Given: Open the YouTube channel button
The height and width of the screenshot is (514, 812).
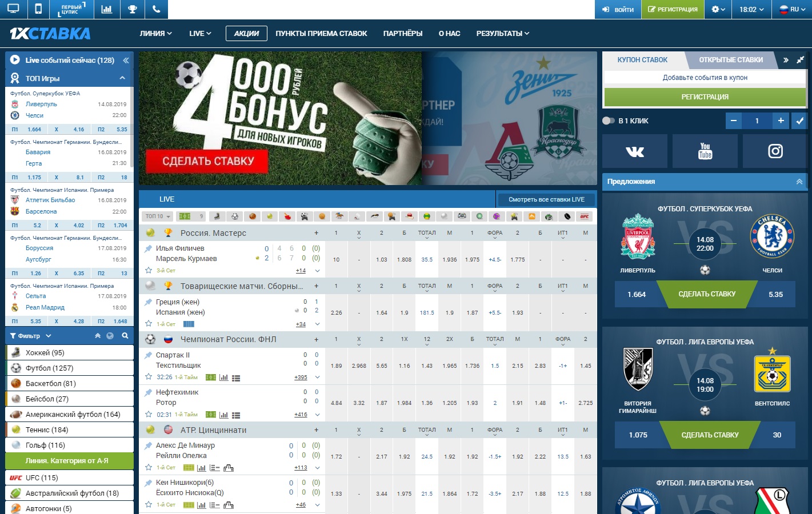Looking at the screenshot, I should 705,151.
